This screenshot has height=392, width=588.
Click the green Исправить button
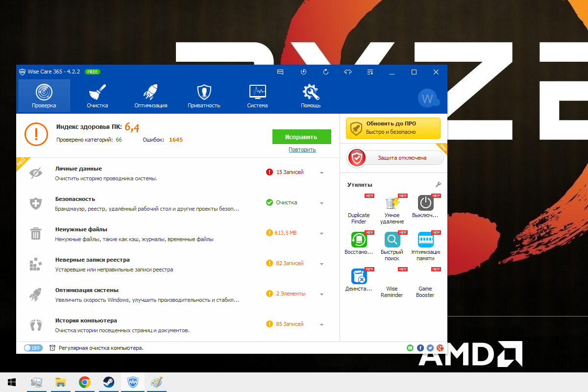coord(302,137)
